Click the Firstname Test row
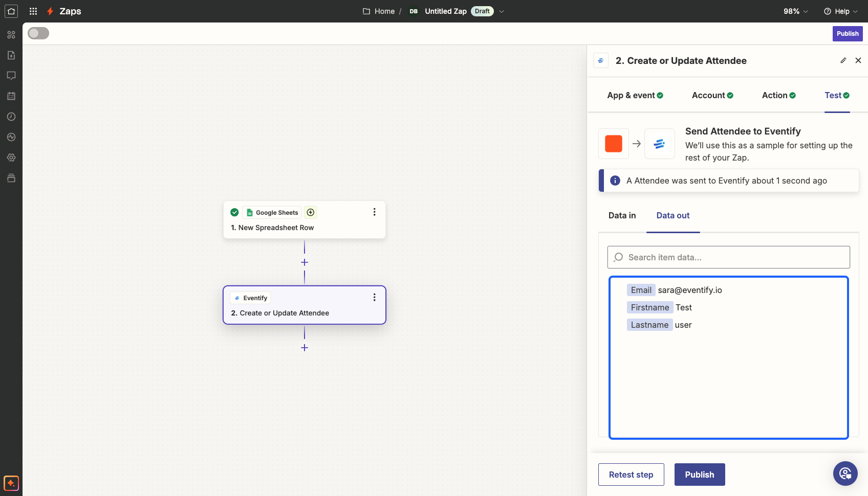868x496 pixels. 659,307
